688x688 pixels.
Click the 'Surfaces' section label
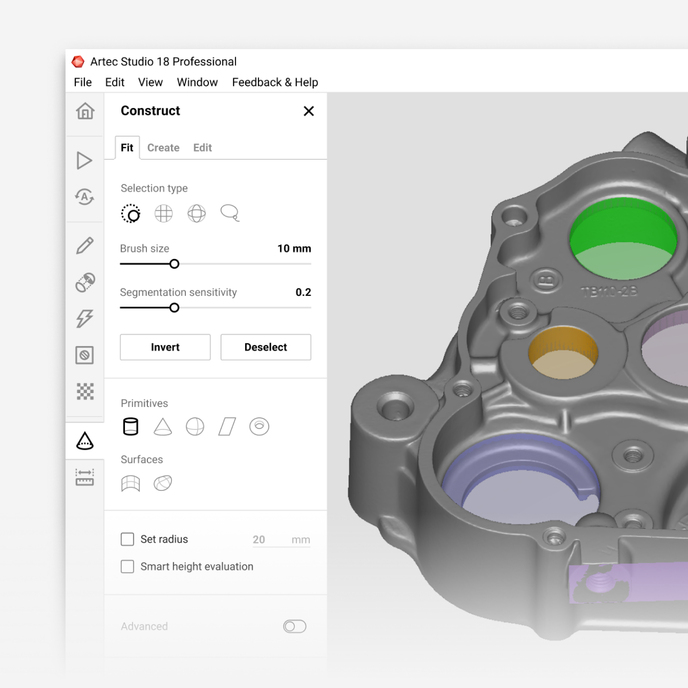coord(142,459)
